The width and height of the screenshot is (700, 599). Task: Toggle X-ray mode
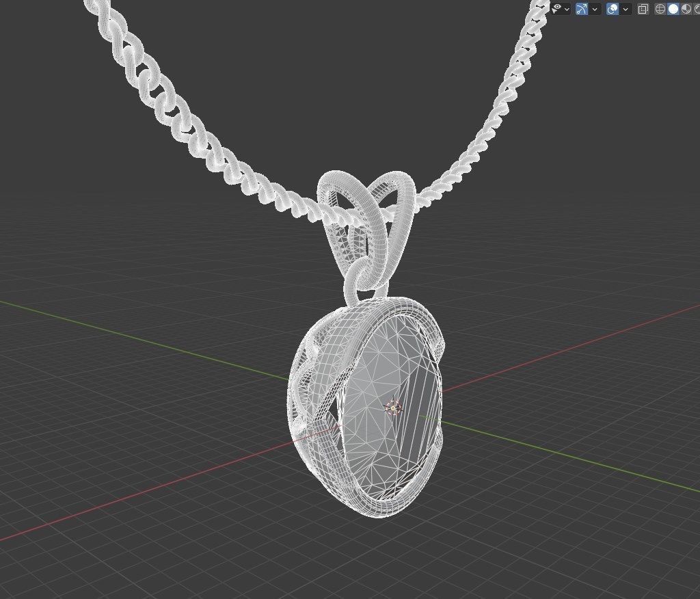(x=643, y=9)
